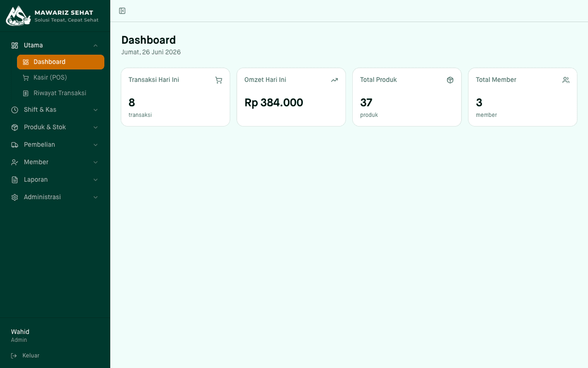Collapse the Utama section chevron
The image size is (588, 368).
(96, 45)
